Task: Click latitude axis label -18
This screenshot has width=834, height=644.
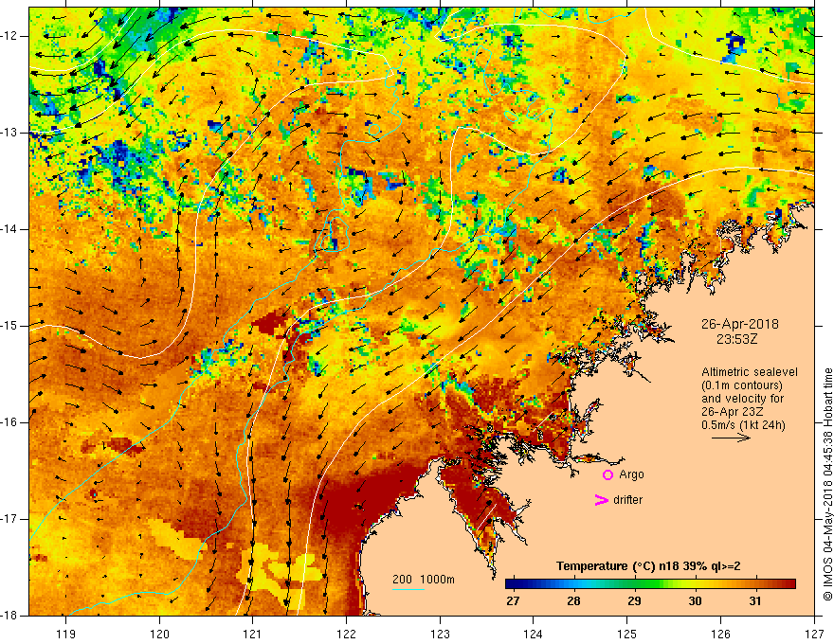Action: 9,616
